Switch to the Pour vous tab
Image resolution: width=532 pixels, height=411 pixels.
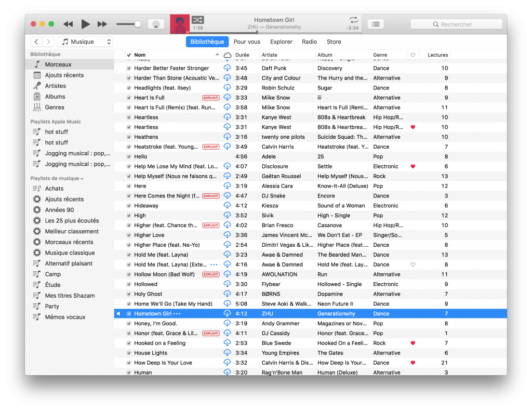[x=247, y=42]
